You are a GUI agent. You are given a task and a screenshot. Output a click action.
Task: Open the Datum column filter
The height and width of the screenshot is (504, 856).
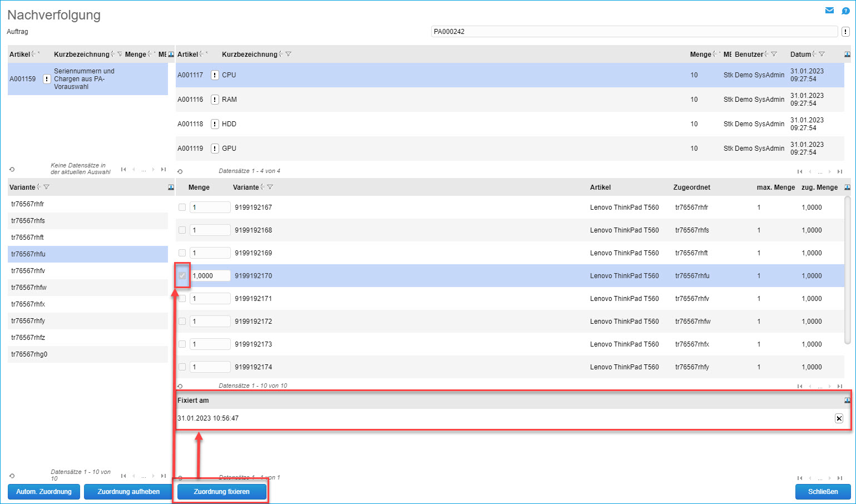pyautogui.click(x=822, y=54)
